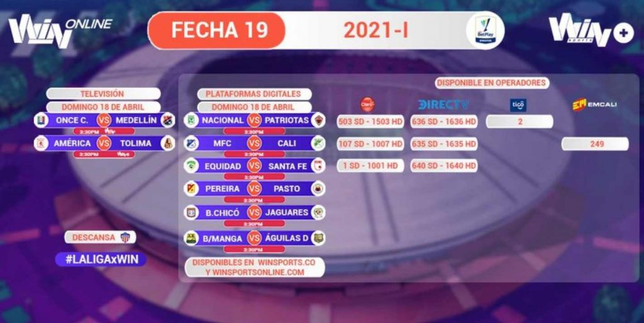Click the Junior crest beside Descansa
The image size is (644, 323).
click(x=125, y=237)
